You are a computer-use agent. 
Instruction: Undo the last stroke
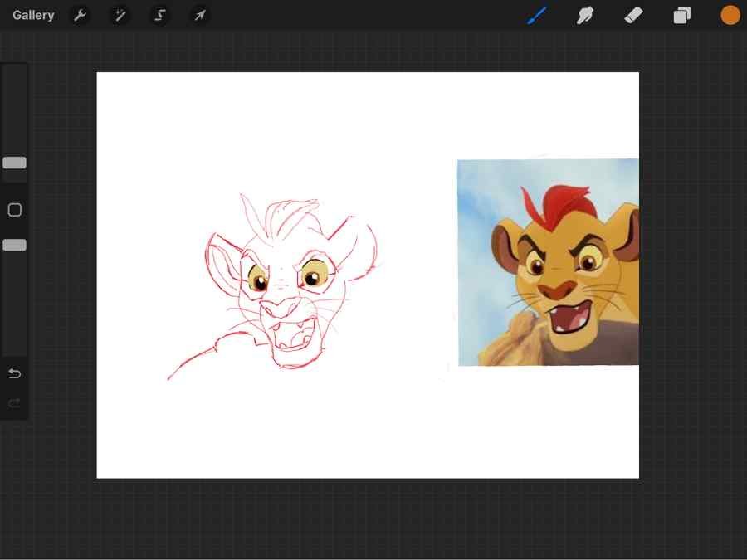[x=15, y=373]
